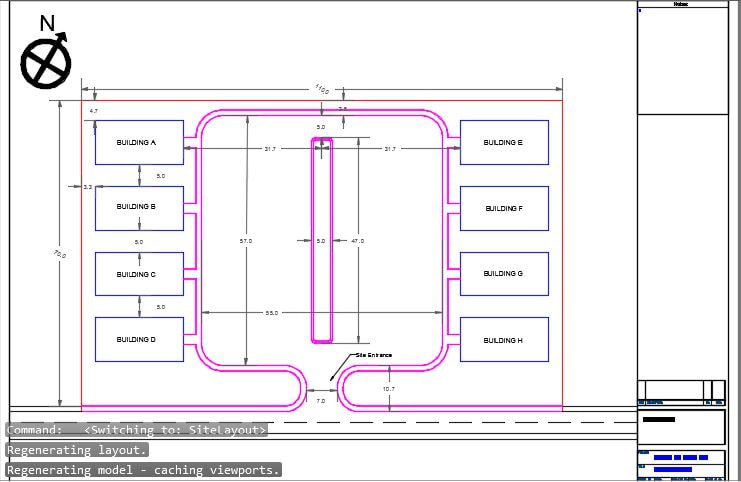Pick the 57.0 vertical road dimension
The image size is (741, 482).
tap(246, 241)
